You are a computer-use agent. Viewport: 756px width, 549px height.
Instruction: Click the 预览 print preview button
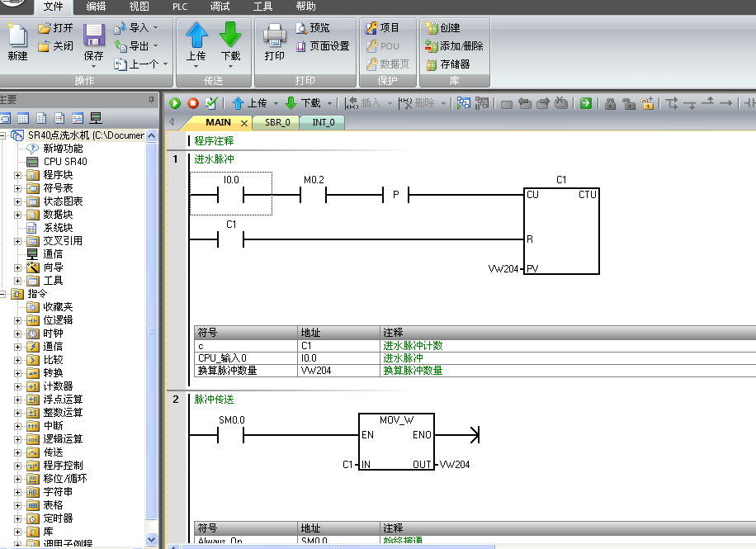tap(313, 28)
